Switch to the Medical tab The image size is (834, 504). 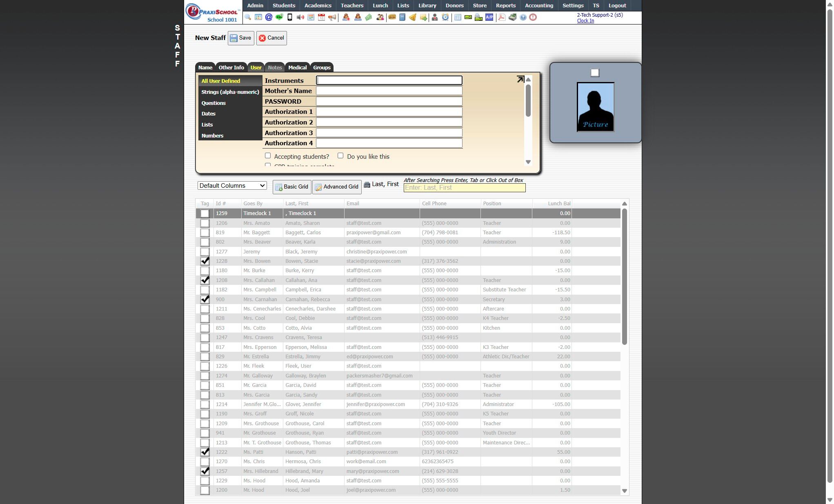pyautogui.click(x=297, y=68)
